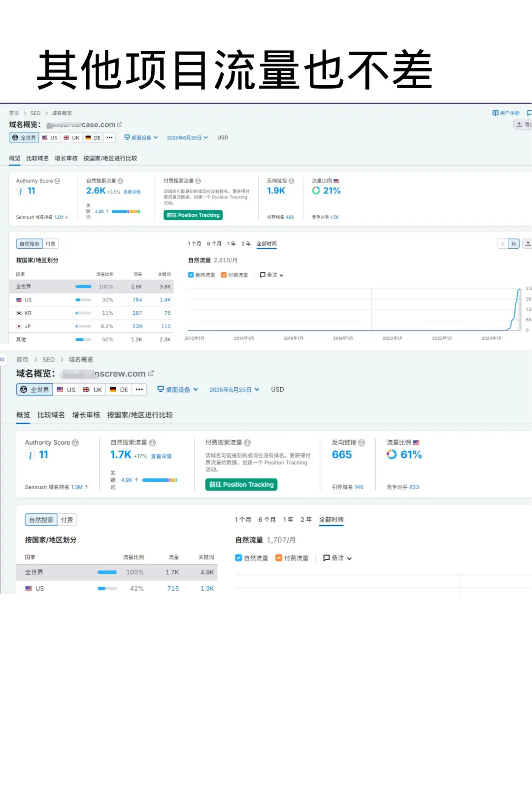Open 查看详情 link in nscrew.com panel

click(161, 456)
